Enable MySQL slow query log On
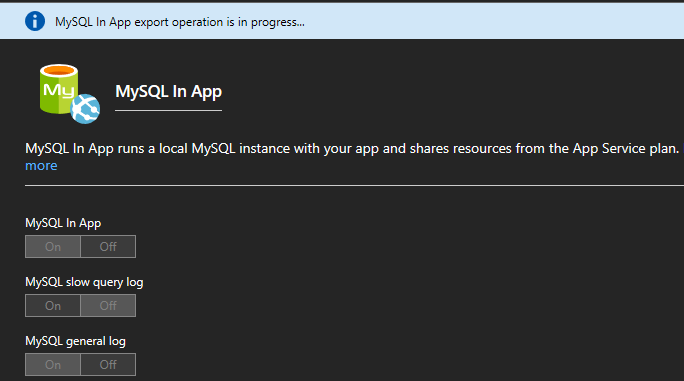 pyautogui.click(x=53, y=305)
